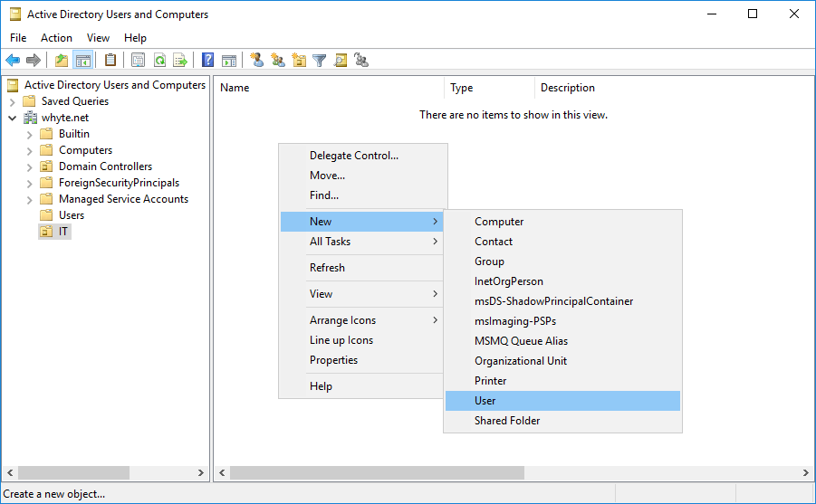This screenshot has width=816, height=504.
Task: Expand the Managed Service Accounts node
Action: click(30, 200)
